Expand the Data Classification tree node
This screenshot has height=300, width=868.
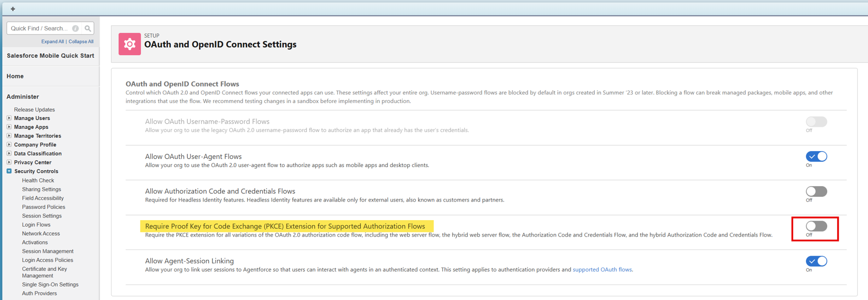click(9, 153)
